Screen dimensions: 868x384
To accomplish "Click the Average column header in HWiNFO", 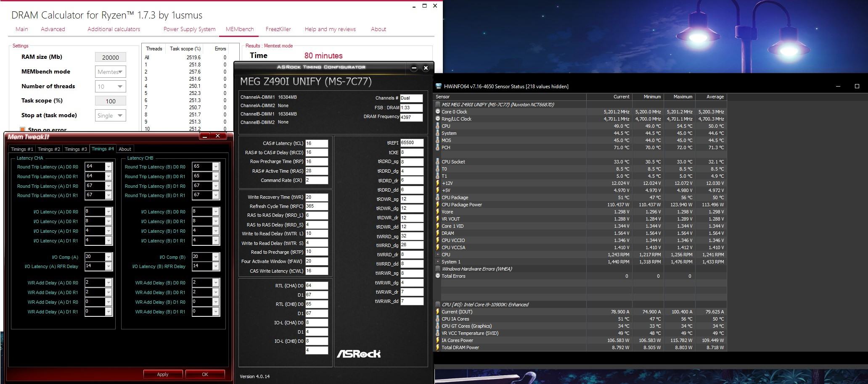I will click(x=711, y=97).
